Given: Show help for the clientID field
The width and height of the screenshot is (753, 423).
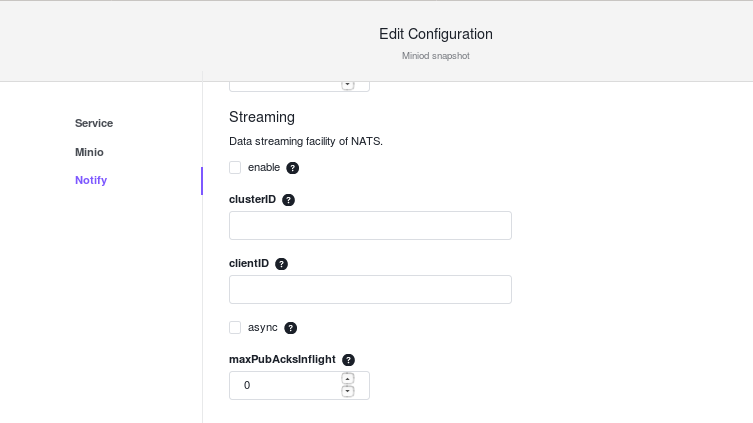Looking at the screenshot, I should click(281, 264).
